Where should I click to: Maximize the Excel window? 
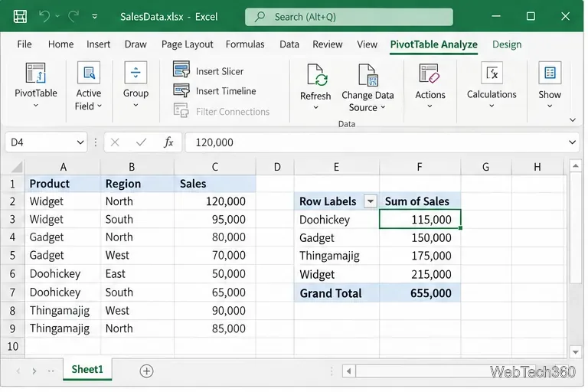point(531,16)
